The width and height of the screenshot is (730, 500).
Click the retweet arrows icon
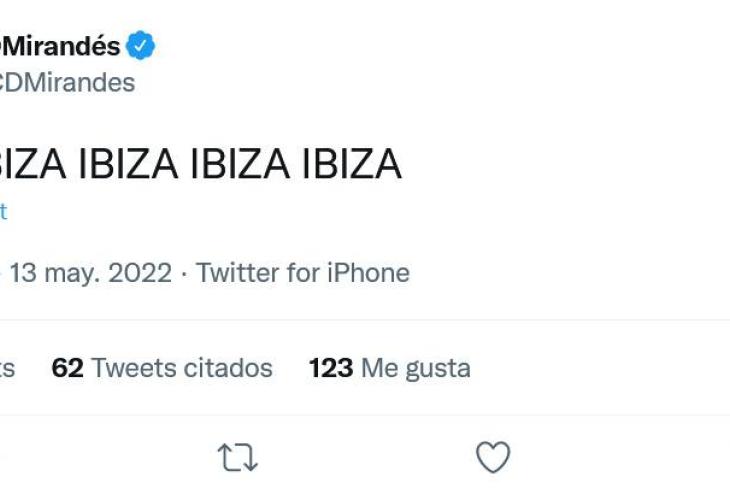point(238,459)
